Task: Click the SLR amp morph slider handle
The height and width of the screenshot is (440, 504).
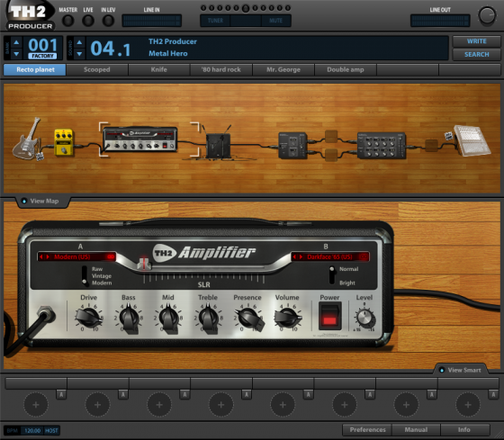Action: click(144, 264)
